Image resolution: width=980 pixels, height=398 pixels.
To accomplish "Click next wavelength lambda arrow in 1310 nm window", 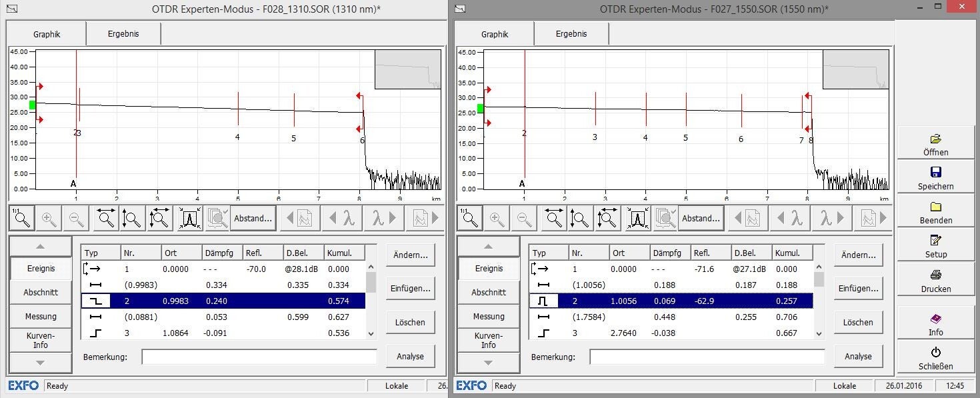I will [x=387, y=218].
